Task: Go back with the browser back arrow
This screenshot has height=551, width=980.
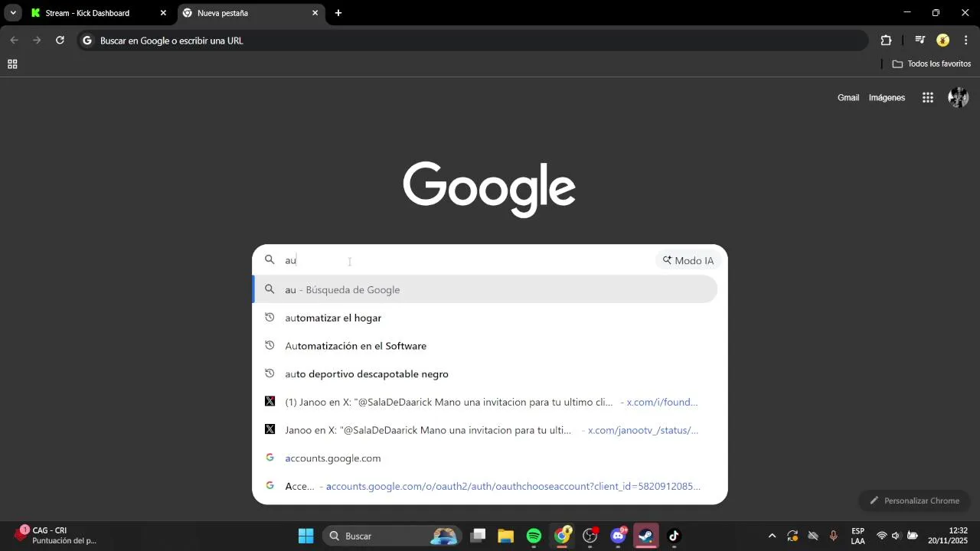Action: pyautogui.click(x=14, y=41)
